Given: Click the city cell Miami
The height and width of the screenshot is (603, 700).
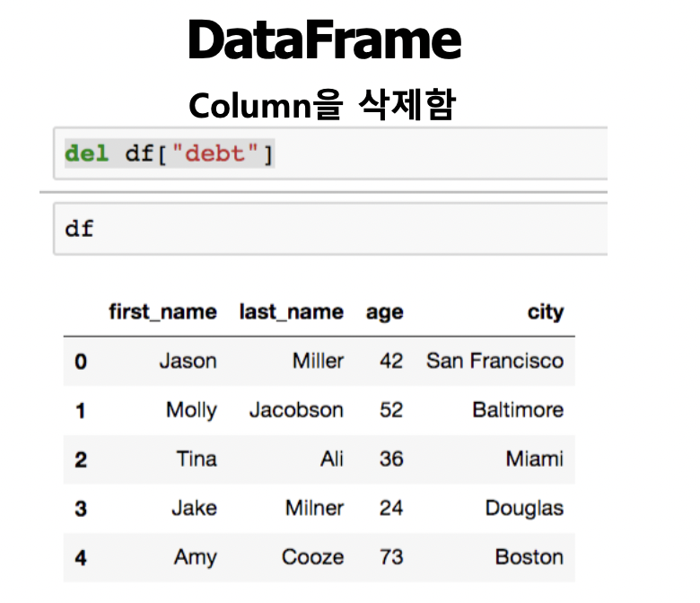Looking at the screenshot, I should [535, 459].
